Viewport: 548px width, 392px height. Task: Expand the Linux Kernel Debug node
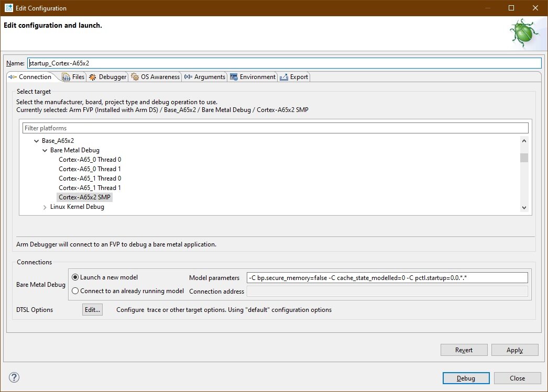[45, 207]
